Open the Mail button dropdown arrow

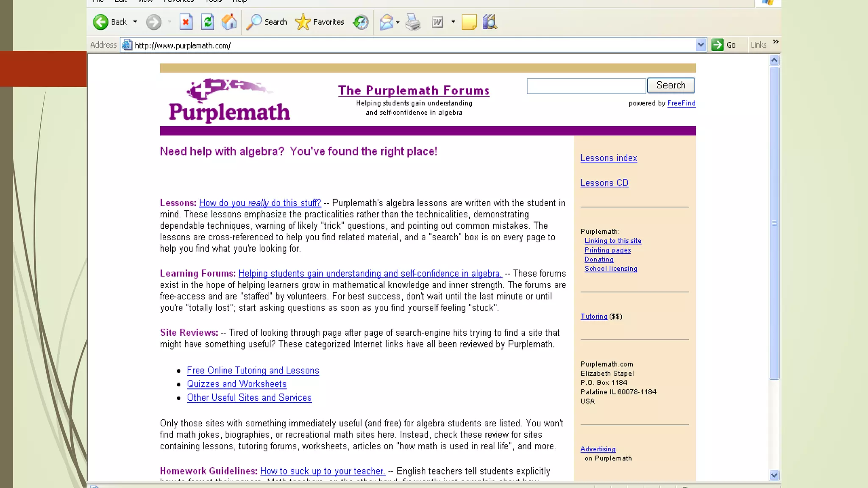398,22
